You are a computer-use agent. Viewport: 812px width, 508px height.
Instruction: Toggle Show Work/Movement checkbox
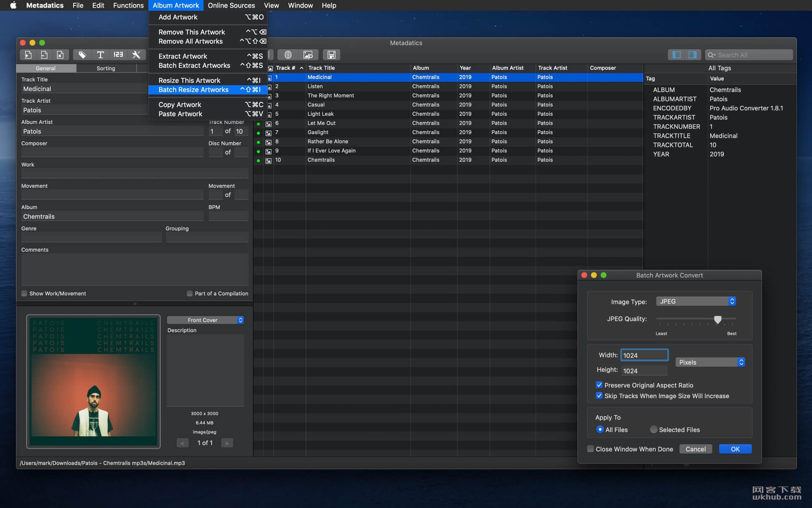[24, 294]
